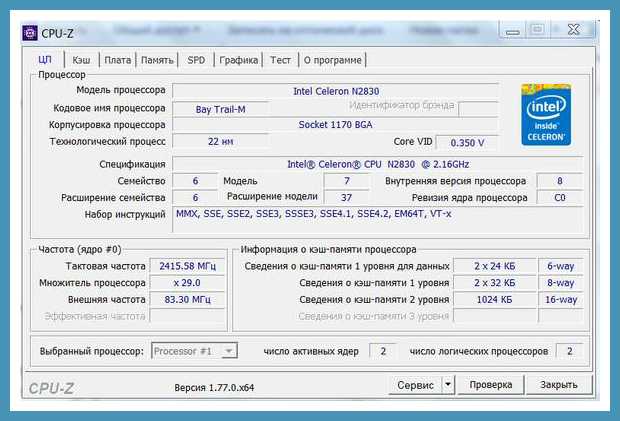Image resolution: width=620 pixels, height=421 pixels.
Task: Click the 2 x 24 КБ L1 data cache value
Action: 495,266
